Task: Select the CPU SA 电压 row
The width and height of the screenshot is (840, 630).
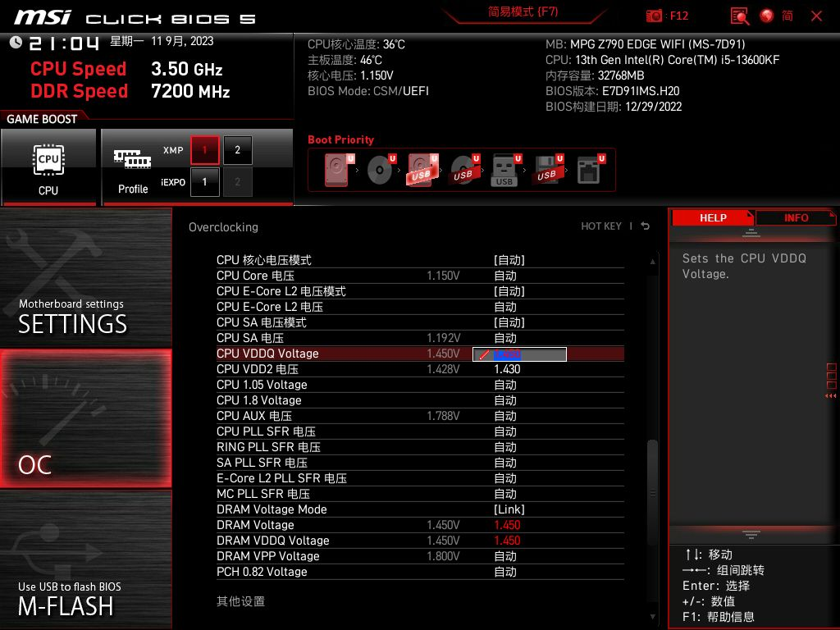Action: coord(420,338)
